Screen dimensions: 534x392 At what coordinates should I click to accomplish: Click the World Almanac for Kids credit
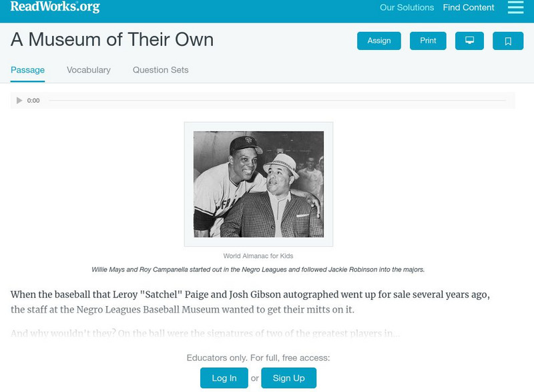coord(258,256)
